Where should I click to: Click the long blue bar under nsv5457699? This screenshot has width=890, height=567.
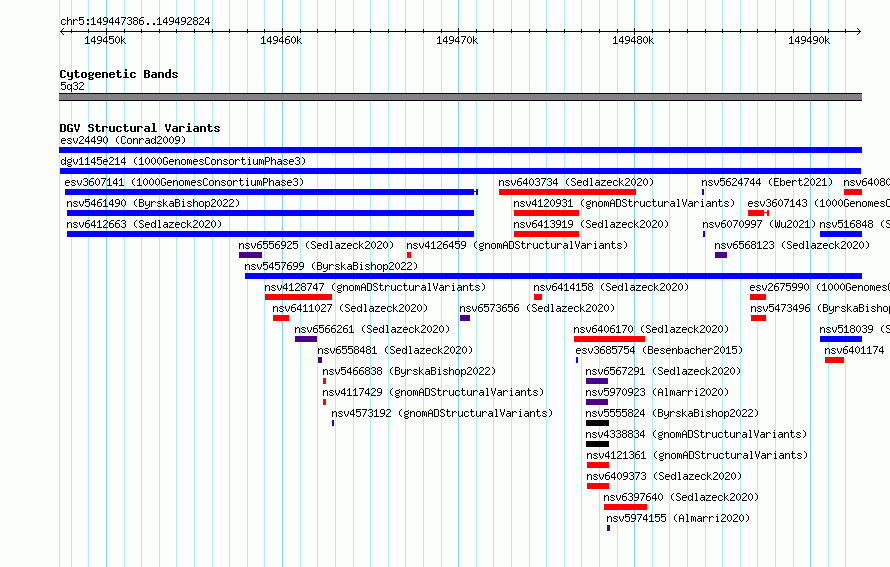[553, 276]
